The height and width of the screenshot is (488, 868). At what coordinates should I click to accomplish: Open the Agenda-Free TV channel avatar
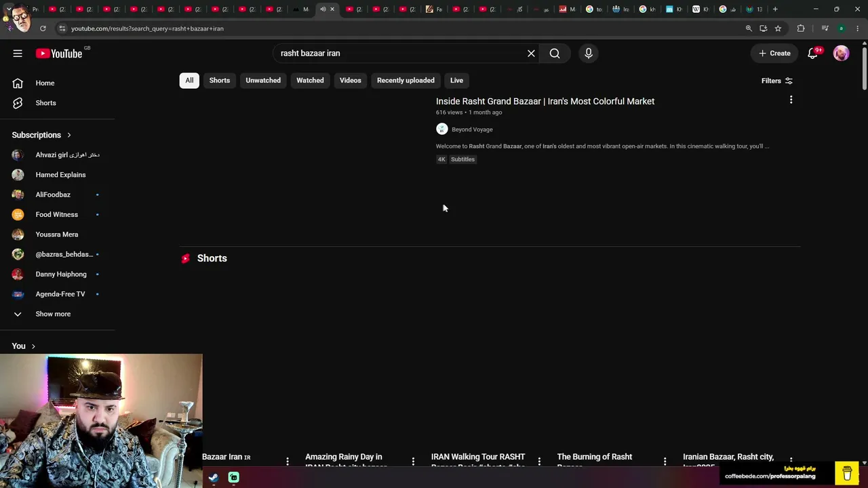pyautogui.click(x=18, y=294)
